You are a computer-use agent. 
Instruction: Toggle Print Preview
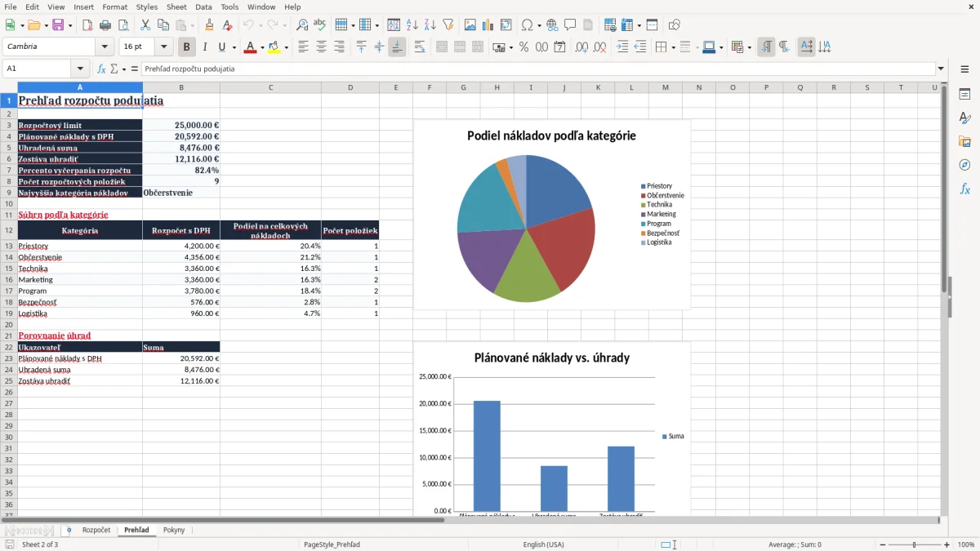point(123,25)
